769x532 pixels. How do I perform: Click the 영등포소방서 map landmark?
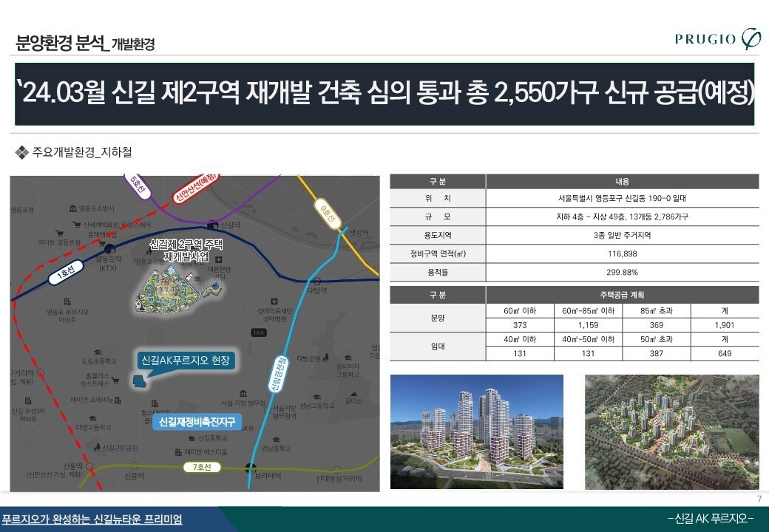(x=92, y=208)
